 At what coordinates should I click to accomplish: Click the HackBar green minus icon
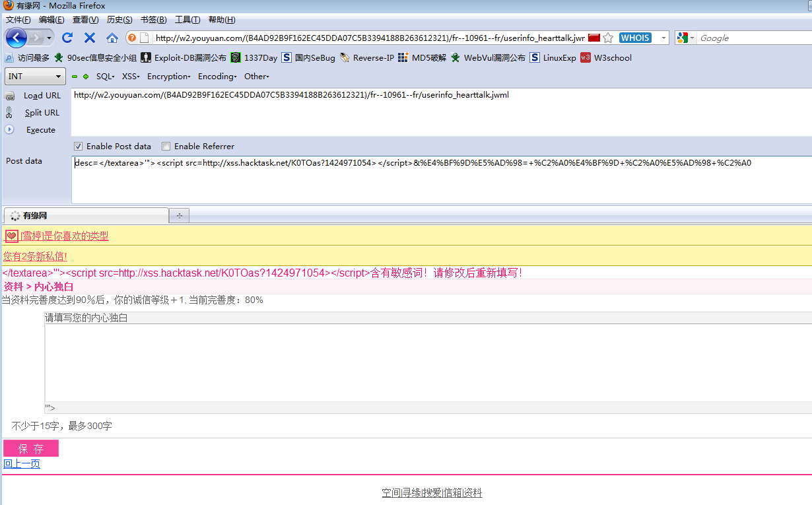75,77
